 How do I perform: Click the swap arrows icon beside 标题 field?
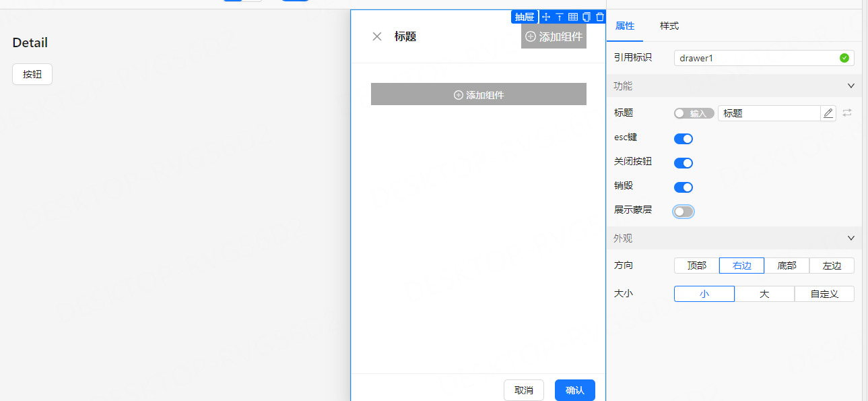tap(847, 113)
